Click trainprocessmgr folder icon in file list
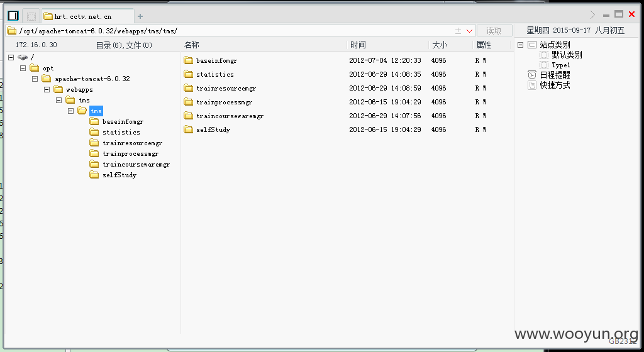644x352 pixels. [189, 102]
